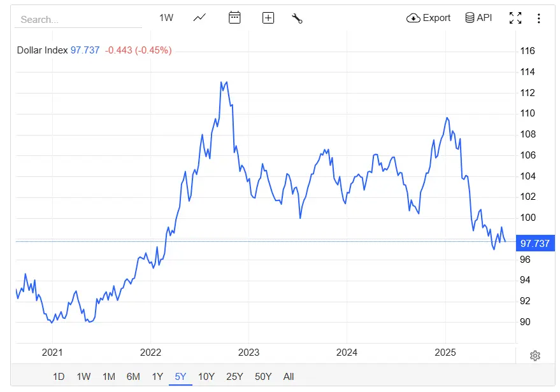Open the chart type selector icon
560x392 pixels.
199,18
